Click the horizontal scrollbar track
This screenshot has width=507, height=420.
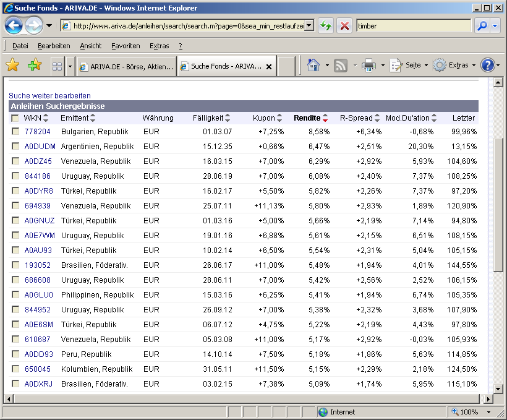pyautogui.click(x=248, y=398)
